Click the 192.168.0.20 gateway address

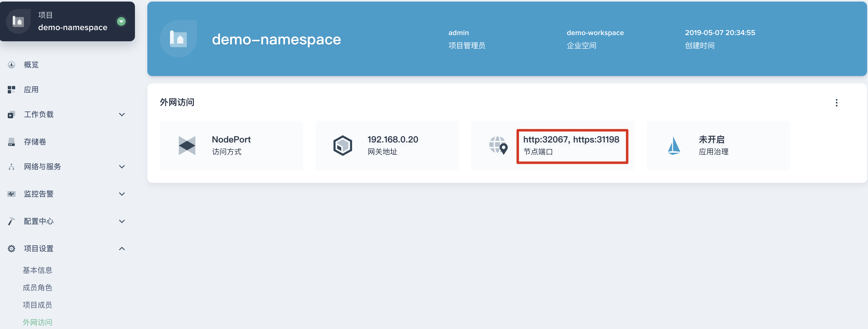coord(392,140)
